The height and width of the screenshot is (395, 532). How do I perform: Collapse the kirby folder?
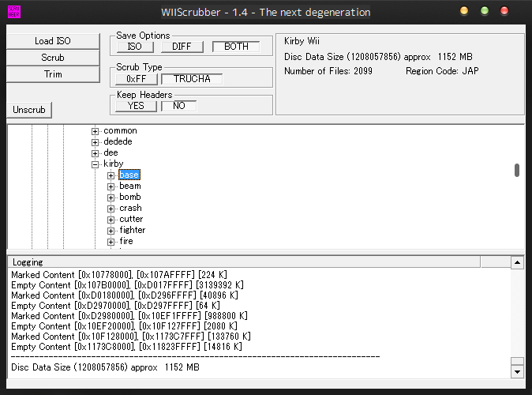(95, 164)
